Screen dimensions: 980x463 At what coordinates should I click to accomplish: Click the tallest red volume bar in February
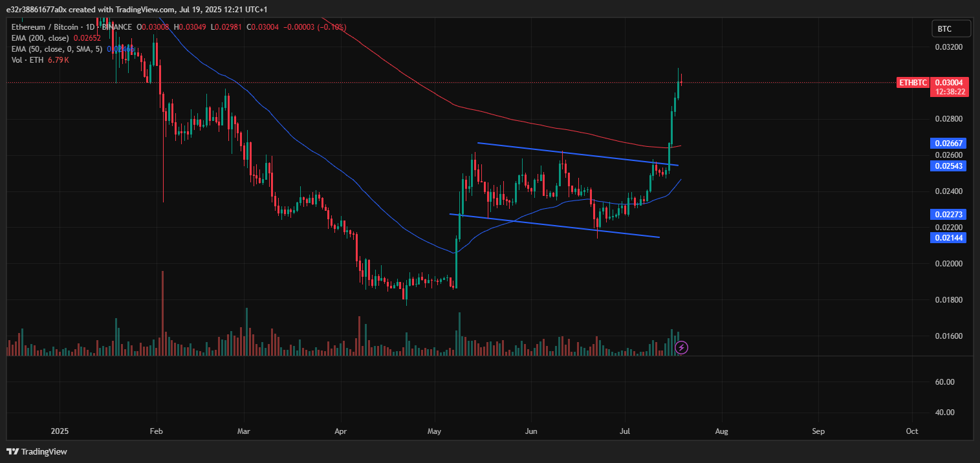(x=162, y=313)
